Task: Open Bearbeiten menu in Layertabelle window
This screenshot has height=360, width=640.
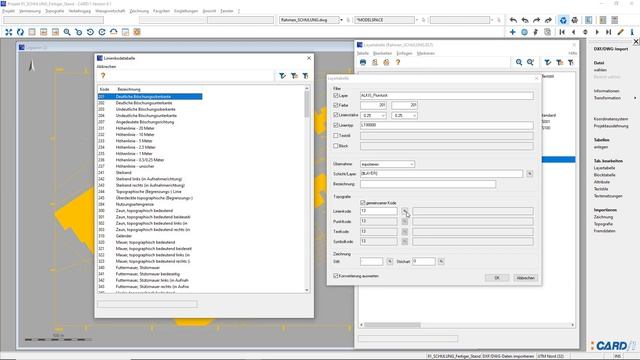Action: (x=382, y=53)
